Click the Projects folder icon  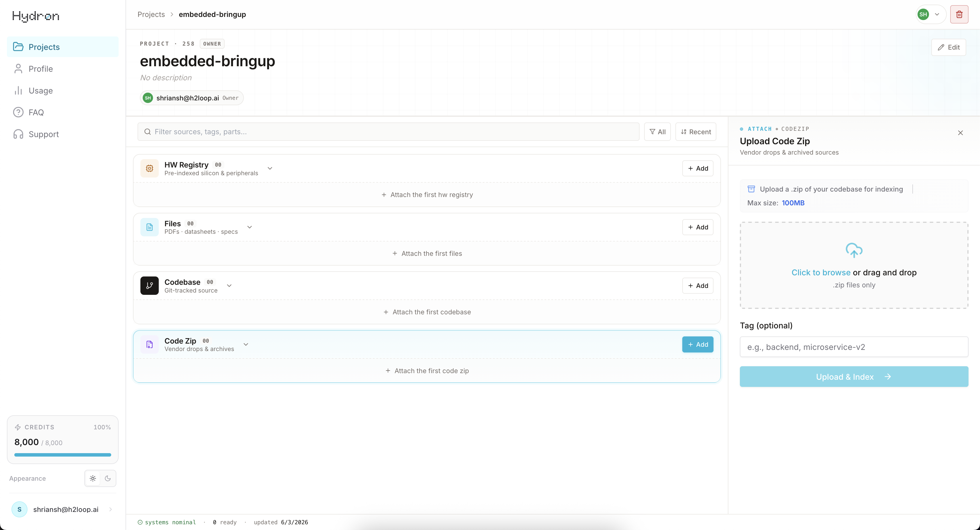point(18,46)
